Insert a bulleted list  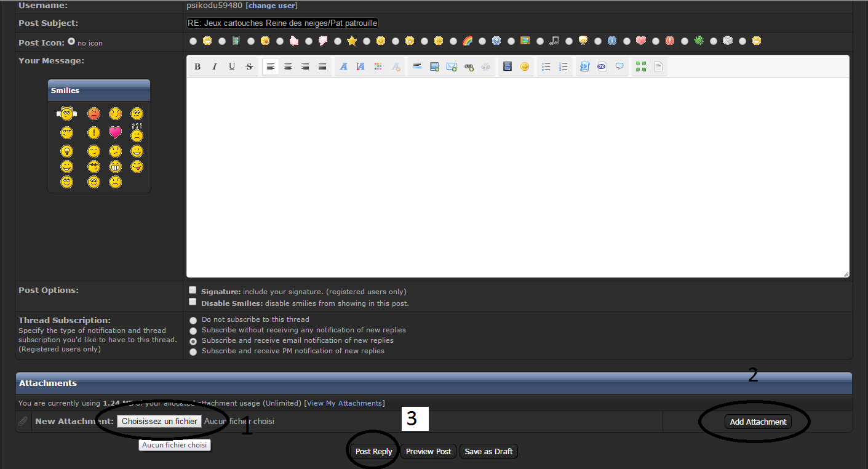pyautogui.click(x=546, y=66)
